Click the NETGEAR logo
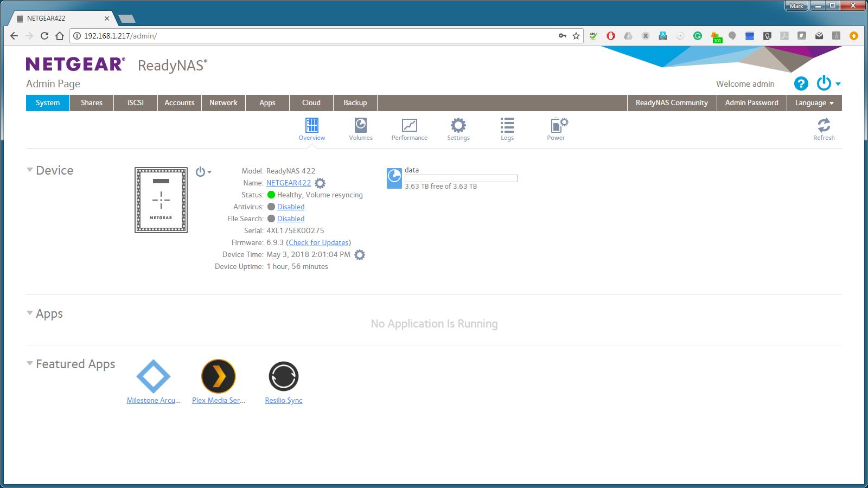 pos(75,65)
